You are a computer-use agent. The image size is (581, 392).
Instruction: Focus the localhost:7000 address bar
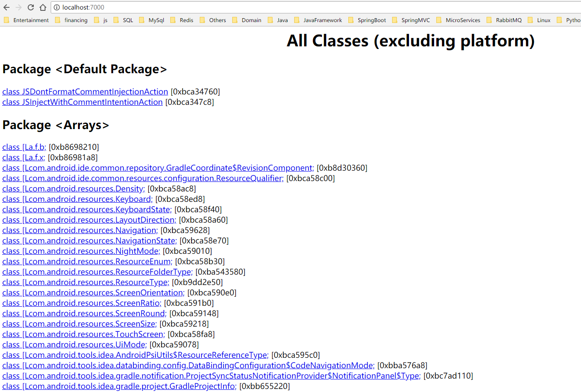316,7
